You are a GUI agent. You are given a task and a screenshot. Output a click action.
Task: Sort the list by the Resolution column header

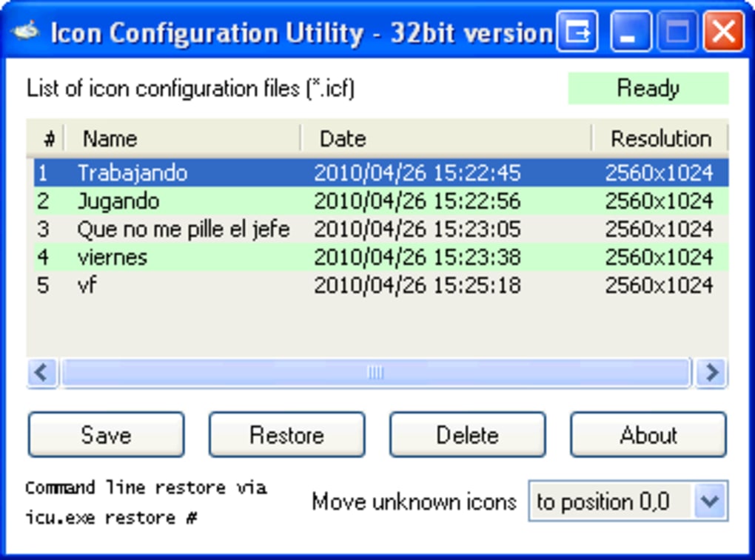tap(660, 138)
